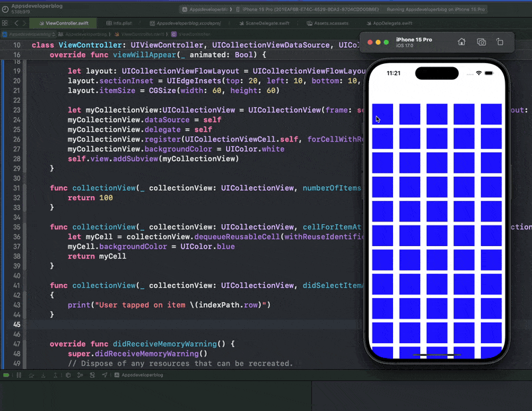The height and width of the screenshot is (411, 532).
Task: Switch to the Info.plist tab
Action: click(118, 21)
